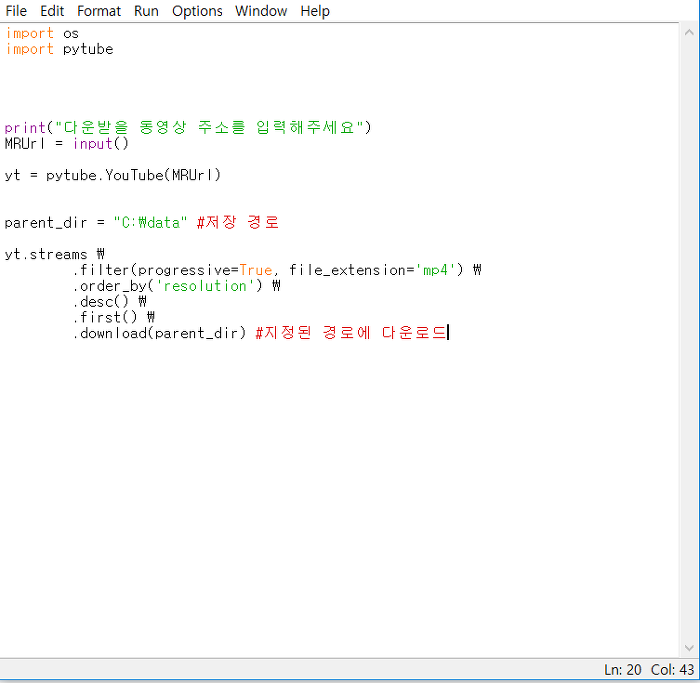Click the 'yt = pytube.YouTube(MRUrl)' line
Viewport: 700px width, 683px height.
(112, 175)
